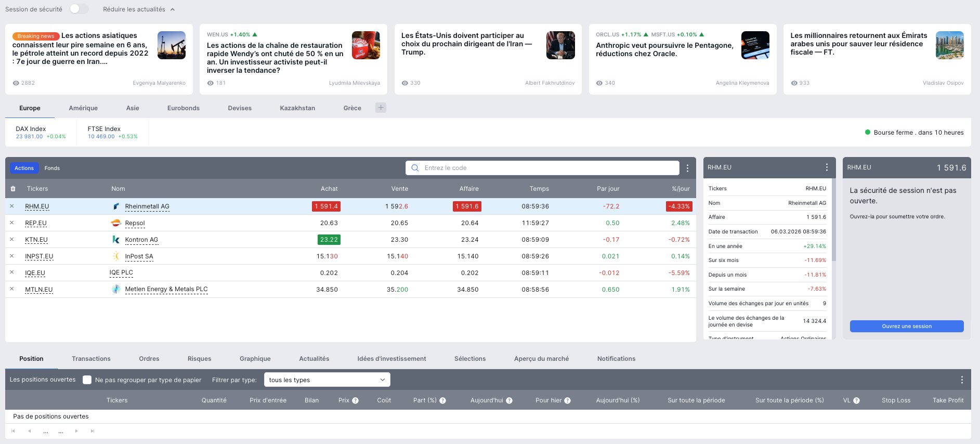The image size is (980, 444).
Task: Switch to the Asie market tab
Action: (x=133, y=108)
